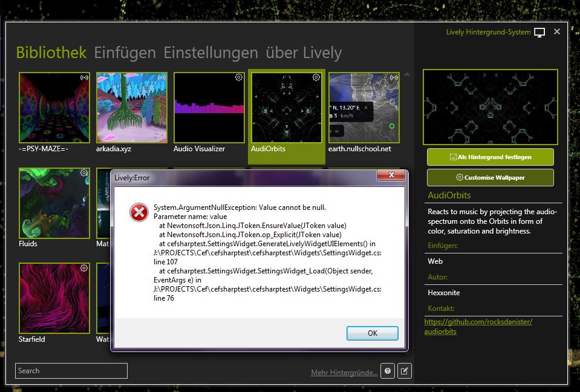Switch to the Einfügen tab
The width and height of the screenshot is (580, 392).
(125, 53)
